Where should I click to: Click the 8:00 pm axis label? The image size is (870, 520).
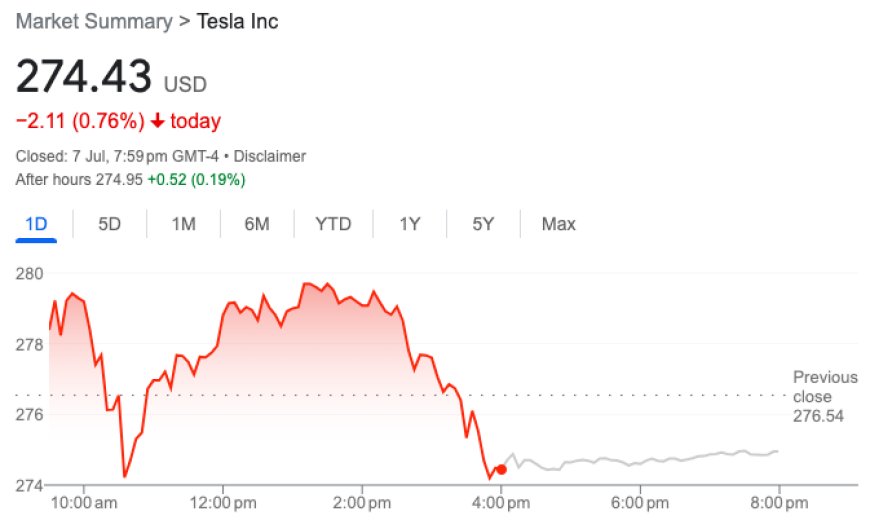pos(779,501)
